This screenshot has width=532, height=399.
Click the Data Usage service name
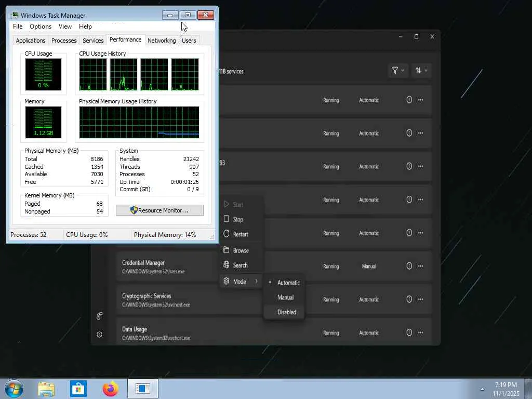tap(135, 329)
